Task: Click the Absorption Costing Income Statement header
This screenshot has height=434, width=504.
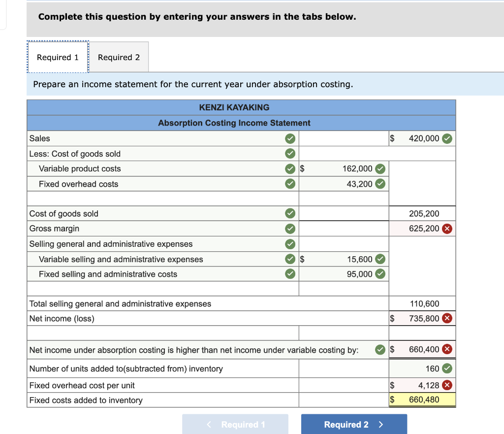Action: click(241, 123)
